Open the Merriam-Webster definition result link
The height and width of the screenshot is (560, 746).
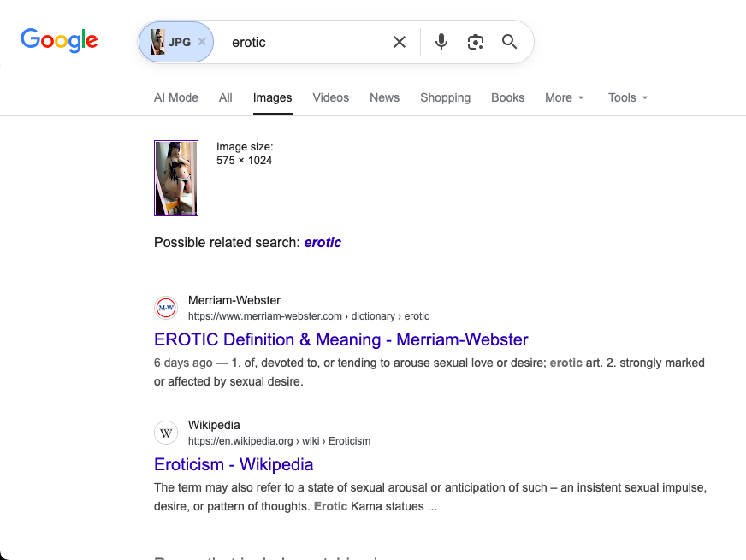[x=341, y=339]
